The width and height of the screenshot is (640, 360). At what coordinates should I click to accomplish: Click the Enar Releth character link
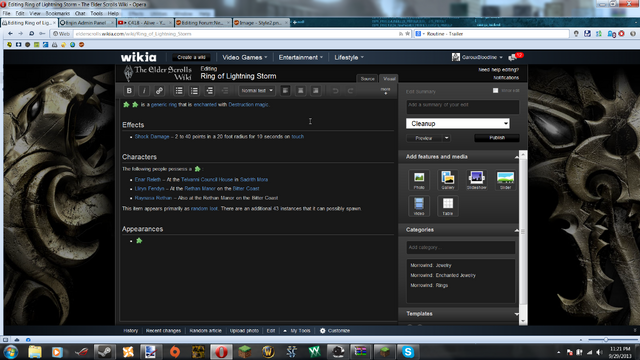(148, 180)
